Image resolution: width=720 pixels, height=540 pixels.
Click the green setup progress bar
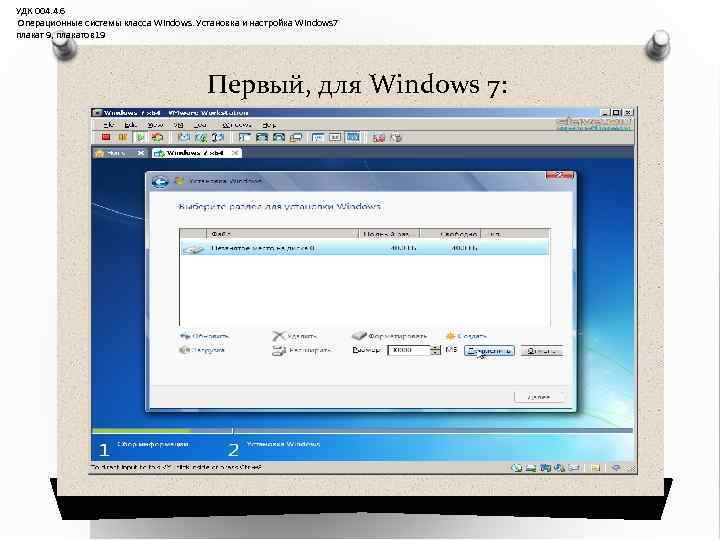tap(141, 431)
